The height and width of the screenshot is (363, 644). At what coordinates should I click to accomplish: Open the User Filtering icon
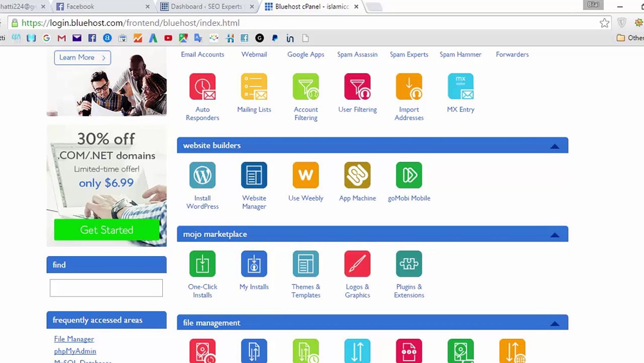coord(357,87)
